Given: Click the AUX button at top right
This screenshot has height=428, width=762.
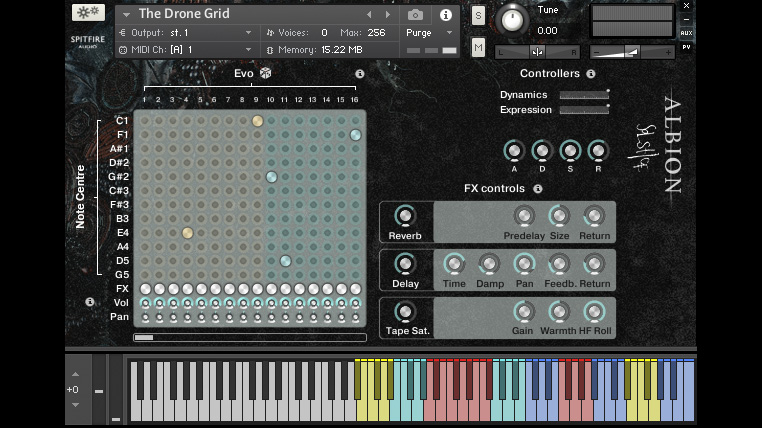Looking at the screenshot, I should pos(686,32).
